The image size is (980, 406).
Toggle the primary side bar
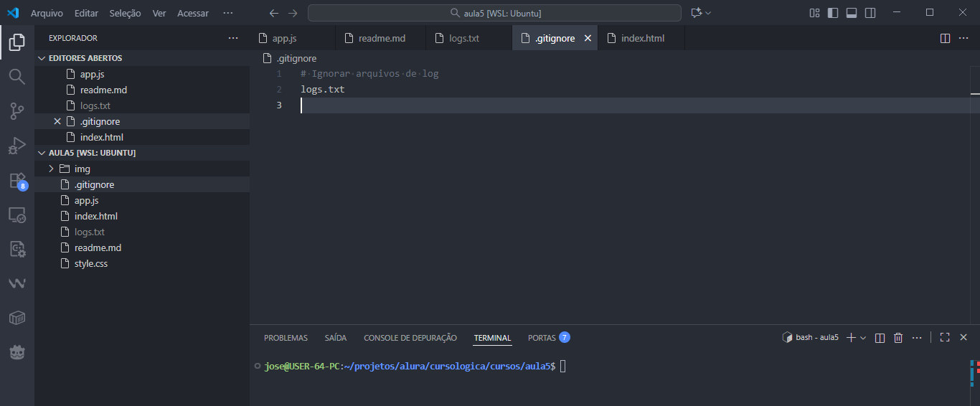tap(833, 13)
